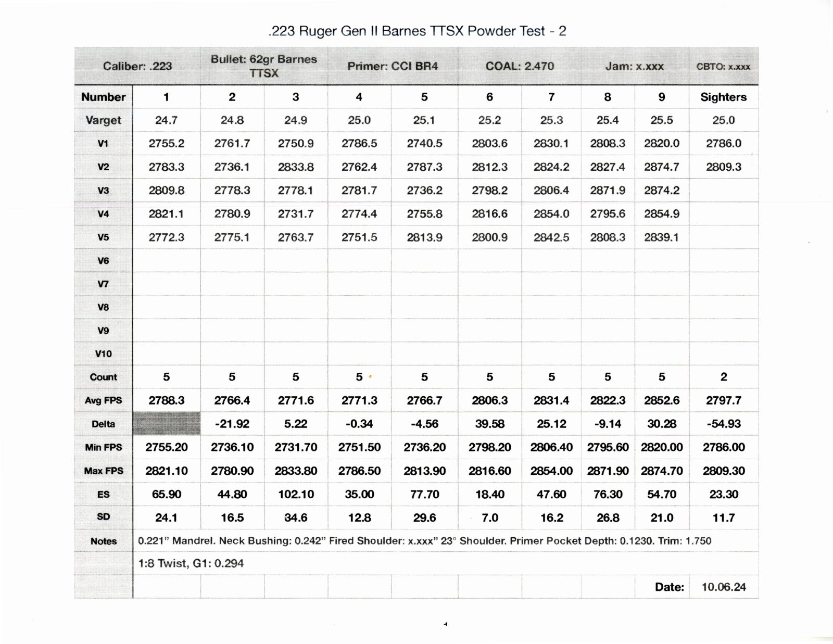Select Max FPS value 2874.70
833x644 pixels.
(x=661, y=471)
